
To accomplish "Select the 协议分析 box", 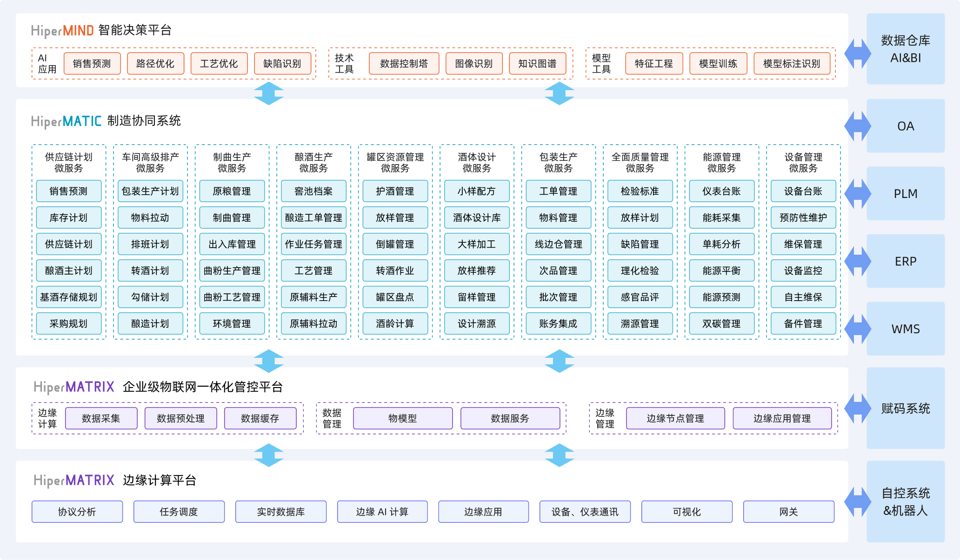I will (77, 512).
